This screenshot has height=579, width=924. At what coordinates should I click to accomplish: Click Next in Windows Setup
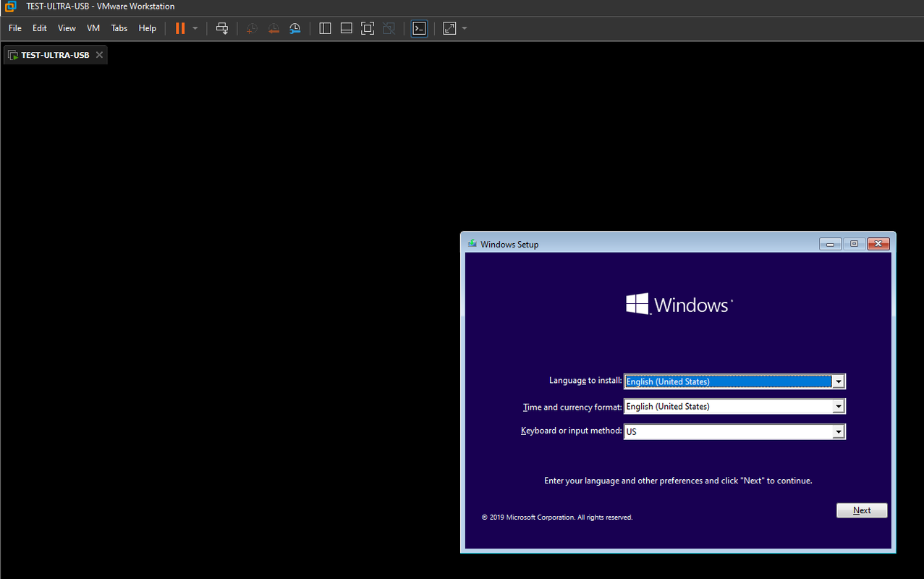point(862,510)
